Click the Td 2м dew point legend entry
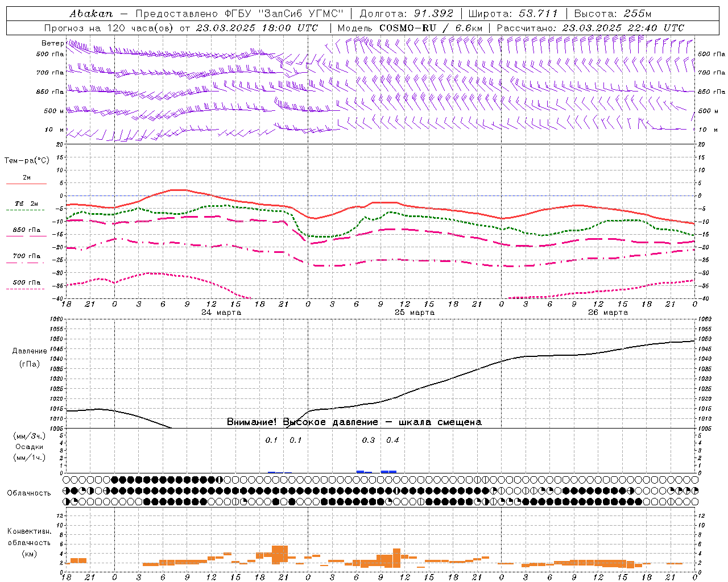728x582 pixels. click(27, 203)
